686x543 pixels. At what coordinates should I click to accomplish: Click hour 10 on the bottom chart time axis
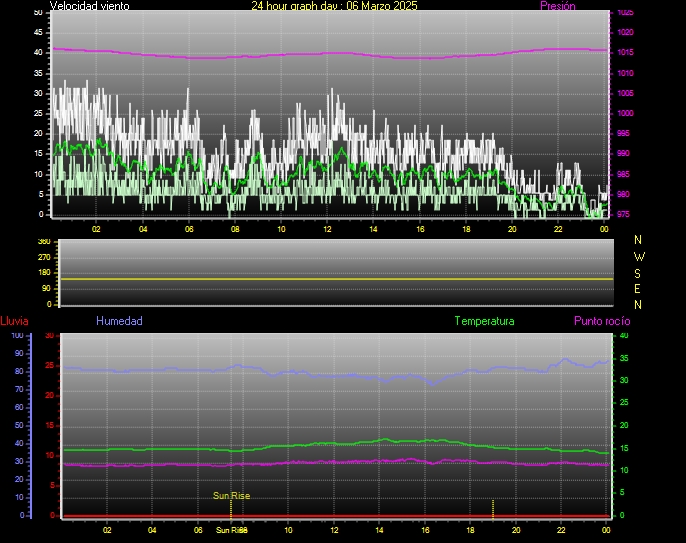pos(288,530)
